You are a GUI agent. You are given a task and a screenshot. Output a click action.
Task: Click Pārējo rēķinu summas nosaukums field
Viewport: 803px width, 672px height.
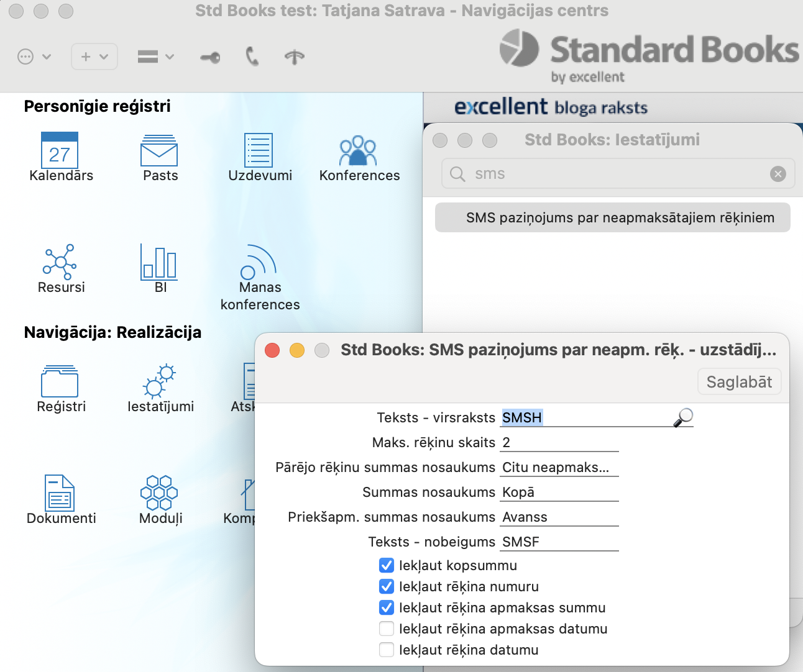click(559, 467)
